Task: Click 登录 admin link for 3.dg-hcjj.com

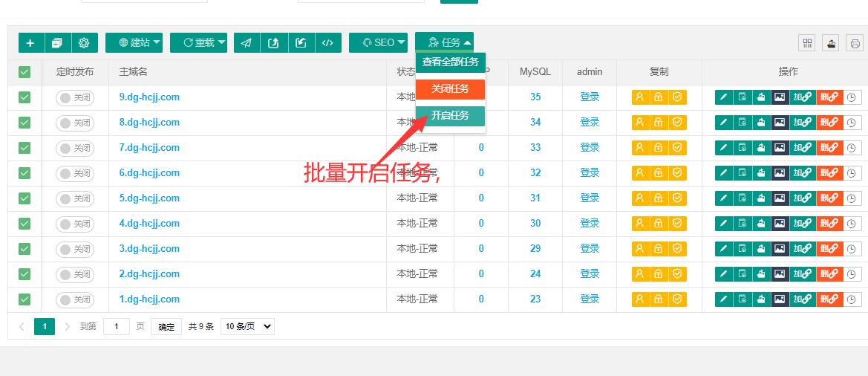Action: click(x=590, y=249)
